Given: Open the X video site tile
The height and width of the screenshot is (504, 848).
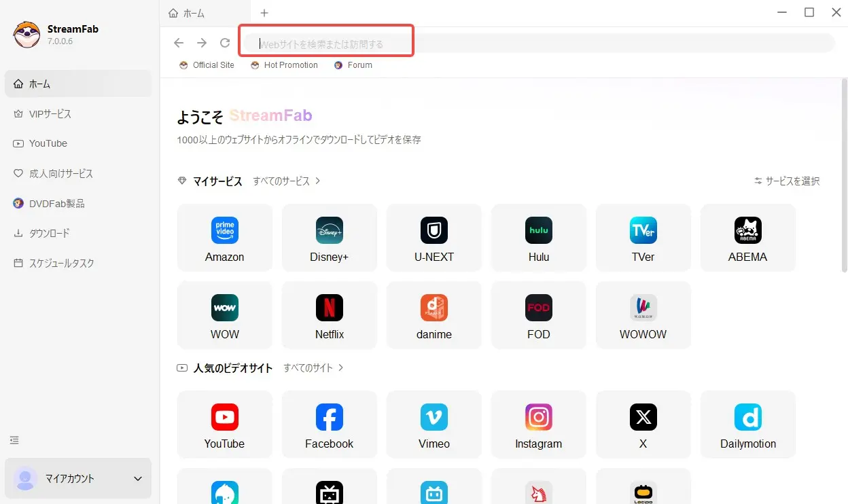Looking at the screenshot, I should [x=643, y=425].
